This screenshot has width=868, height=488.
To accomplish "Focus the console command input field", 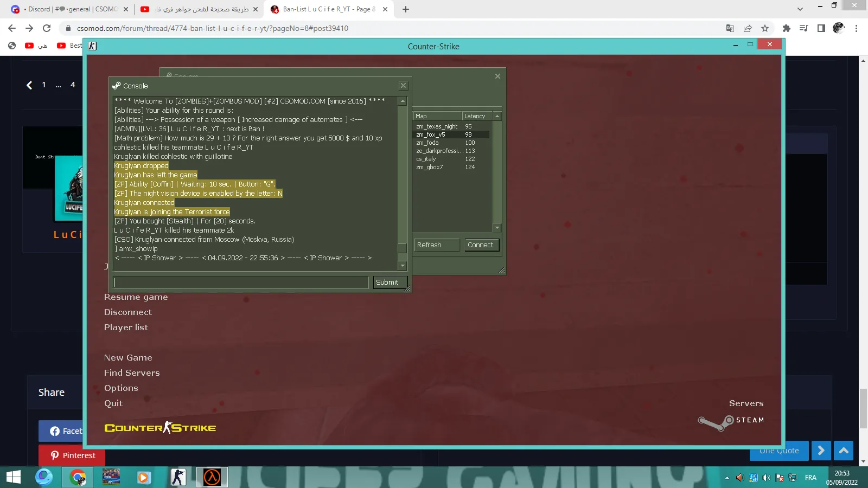I will (241, 282).
